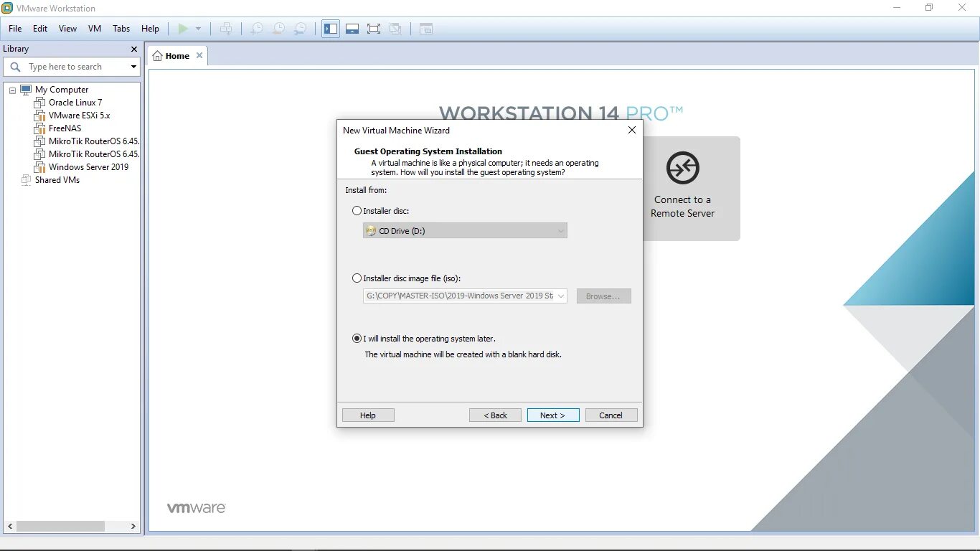This screenshot has width=980, height=551.
Task: Click the My Computer monitor icon
Action: coord(26,90)
